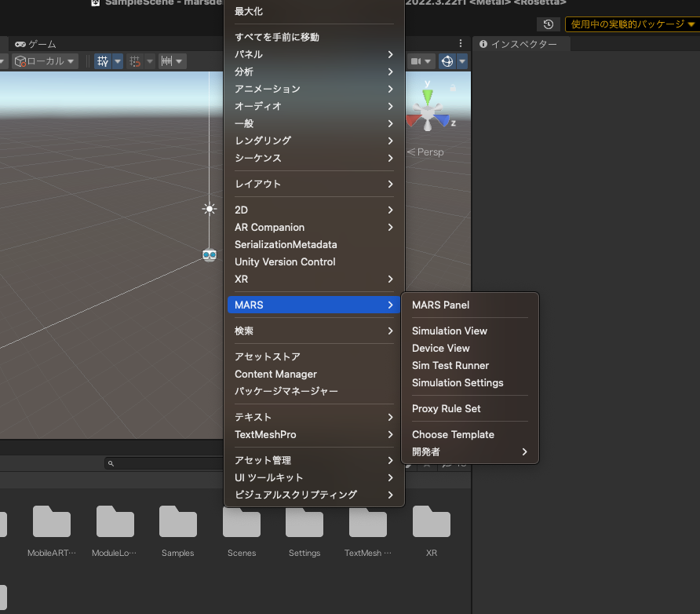Open the ビジュアルスクリプティング submenu
700x614 pixels.
pyautogui.click(x=314, y=495)
